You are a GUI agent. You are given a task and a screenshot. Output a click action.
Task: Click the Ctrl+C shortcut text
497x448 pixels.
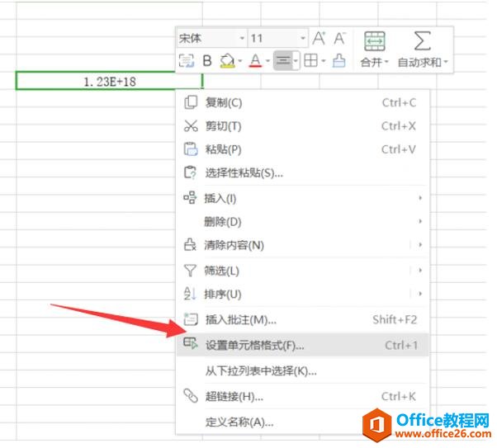399,102
